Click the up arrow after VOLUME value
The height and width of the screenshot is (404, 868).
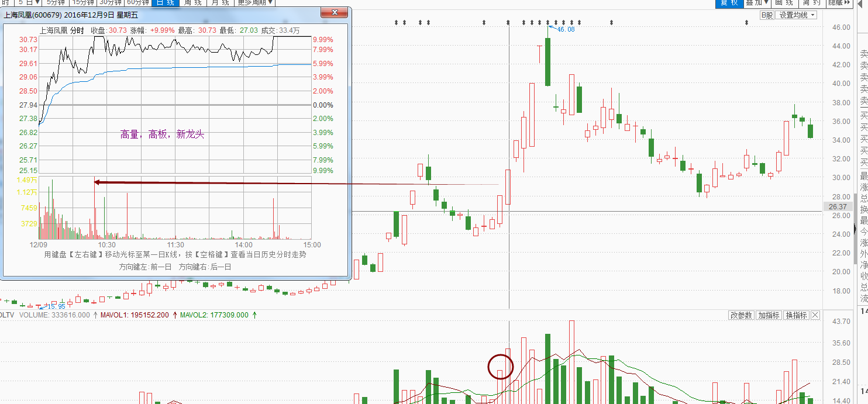(95, 315)
